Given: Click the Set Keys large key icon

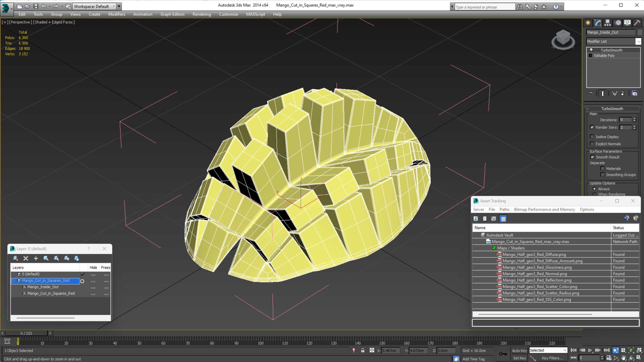Looking at the screenshot, I should (503, 354).
